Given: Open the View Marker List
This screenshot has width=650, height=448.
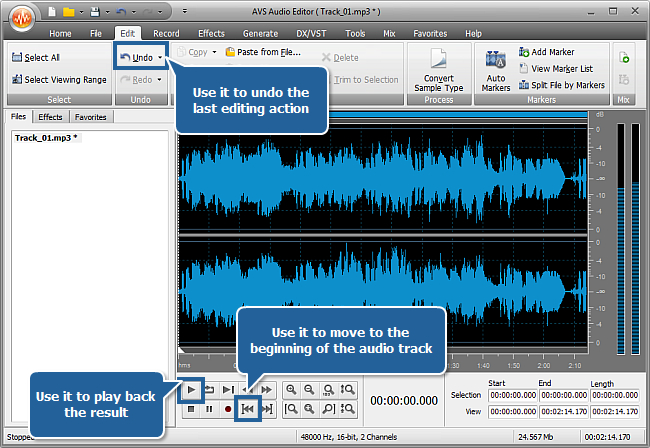Looking at the screenshot, I should click(556, 69).
